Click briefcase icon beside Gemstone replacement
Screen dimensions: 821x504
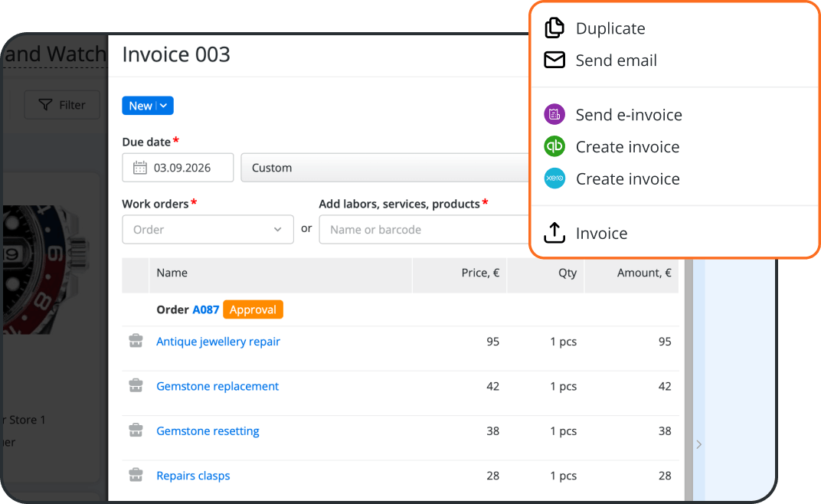coord(136,385)
